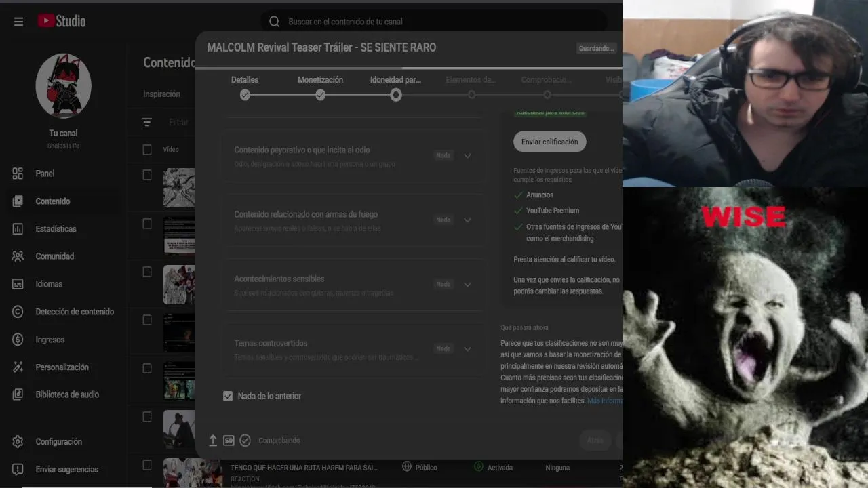Click the Enviar sugerencias feedback icon

point(18,469)
